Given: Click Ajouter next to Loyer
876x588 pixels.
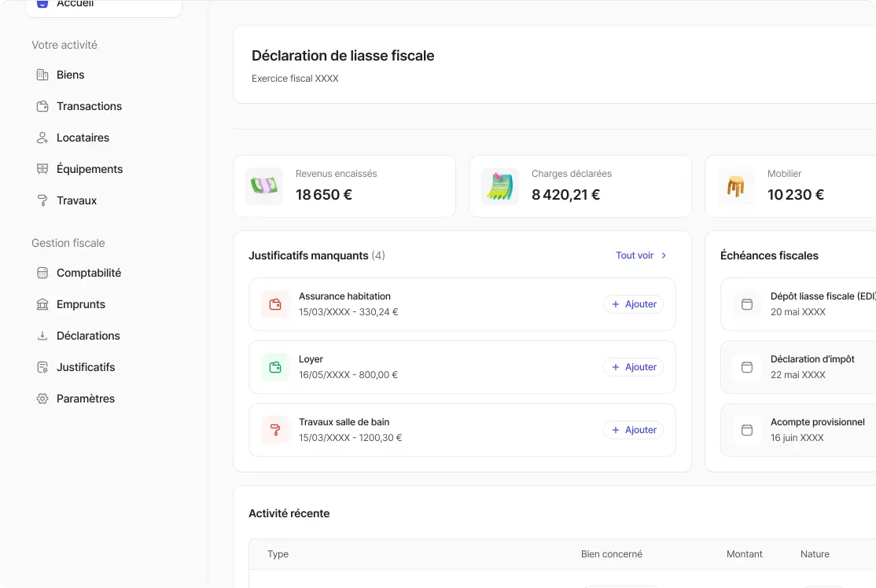Looking at the screenshot, I should click(633, 367).
